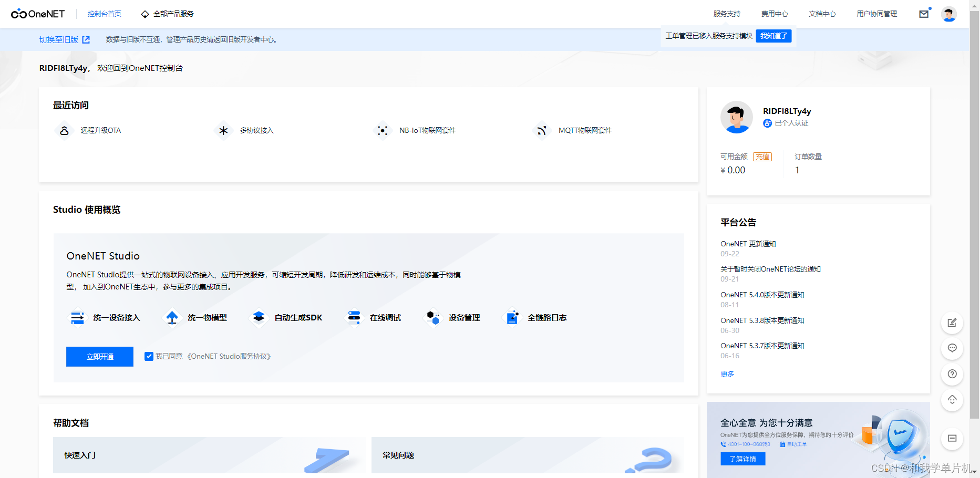Open the 常见问题 help card
This screenshot has width=980, height=478.
528,455
